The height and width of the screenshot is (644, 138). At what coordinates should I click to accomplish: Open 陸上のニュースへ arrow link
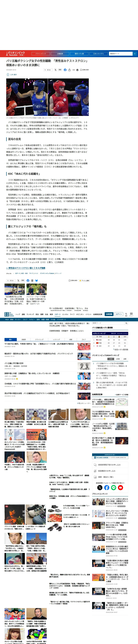click(84, 403)
